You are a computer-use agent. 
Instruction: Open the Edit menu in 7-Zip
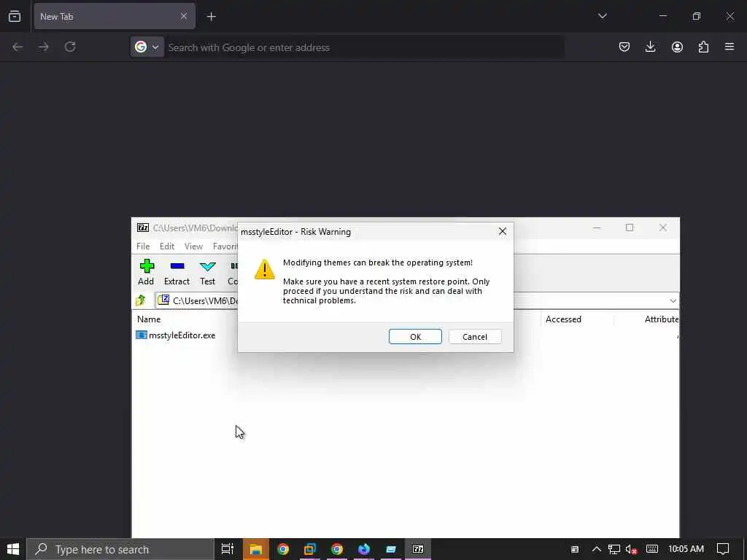(x=167, y=246)
